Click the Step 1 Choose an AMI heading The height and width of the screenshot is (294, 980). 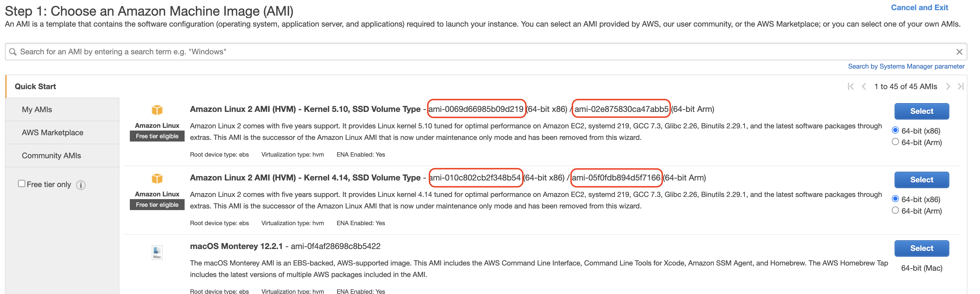coord(149,11)
